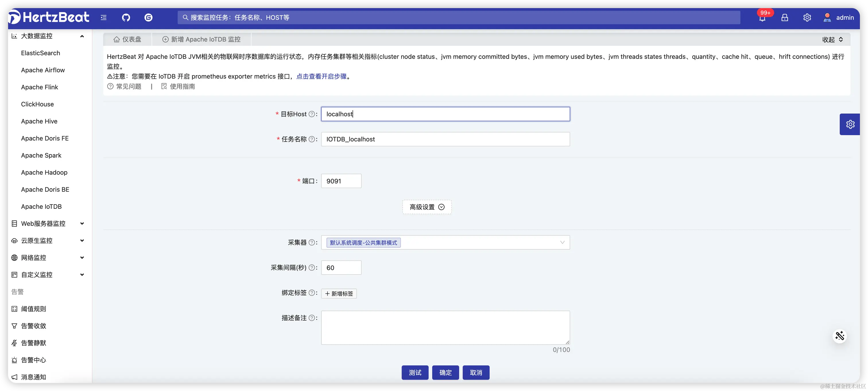Focus the 目标Host input field
The width and height of the screenshot is (868, 391).
pyautogui.click(x=445, y=114)
